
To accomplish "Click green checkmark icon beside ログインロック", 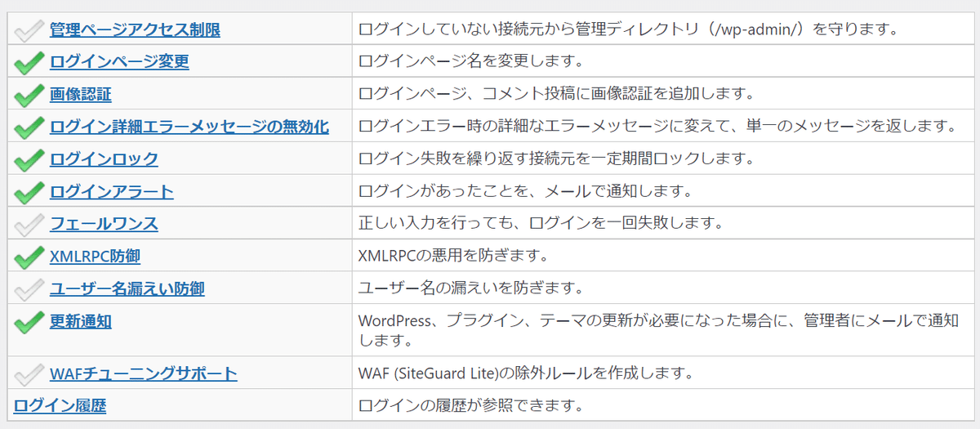I will tap(29, 160).
